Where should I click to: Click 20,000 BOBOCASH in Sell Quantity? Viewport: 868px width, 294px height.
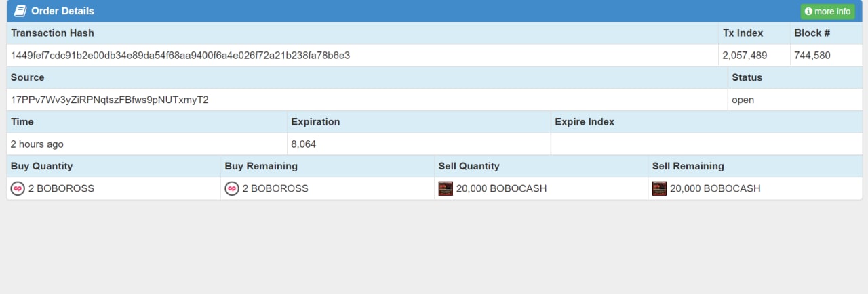pos(502,188)
